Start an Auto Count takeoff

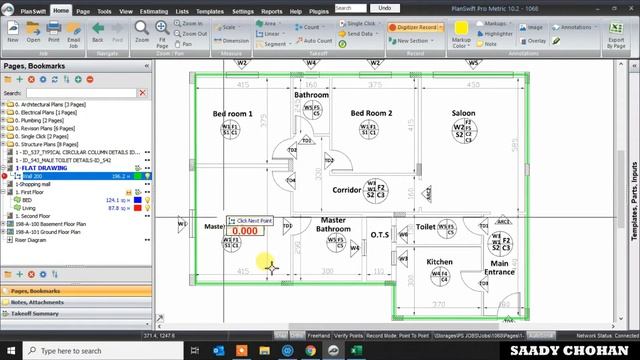pyautogui.click(x=314, y=40)
